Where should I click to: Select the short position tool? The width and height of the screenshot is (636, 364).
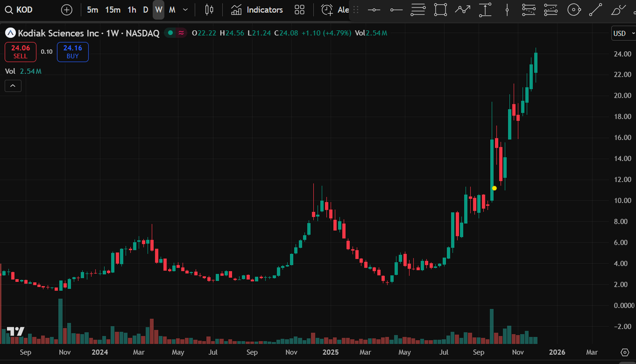[x=551, y=10]
